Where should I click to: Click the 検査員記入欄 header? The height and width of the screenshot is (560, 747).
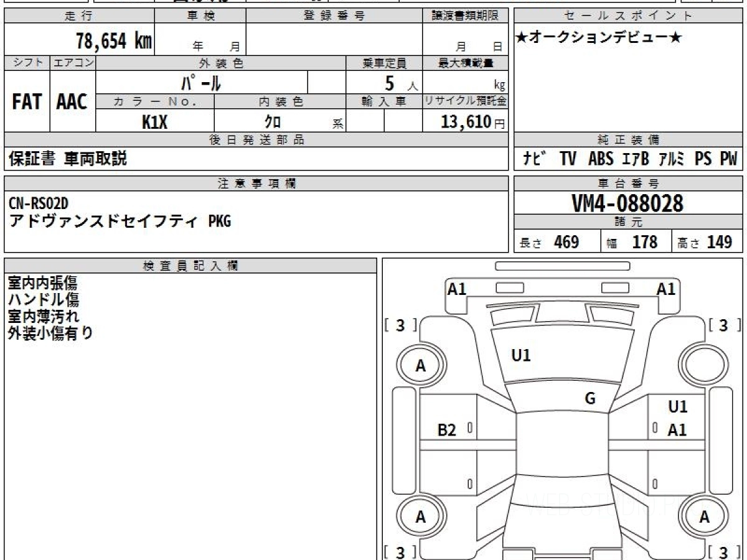click(190, 265)
